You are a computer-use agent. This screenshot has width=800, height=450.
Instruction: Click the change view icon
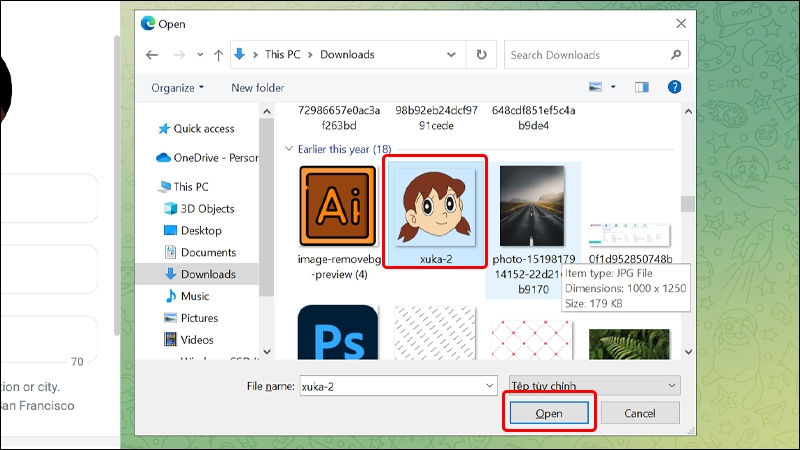click(595, 87)
